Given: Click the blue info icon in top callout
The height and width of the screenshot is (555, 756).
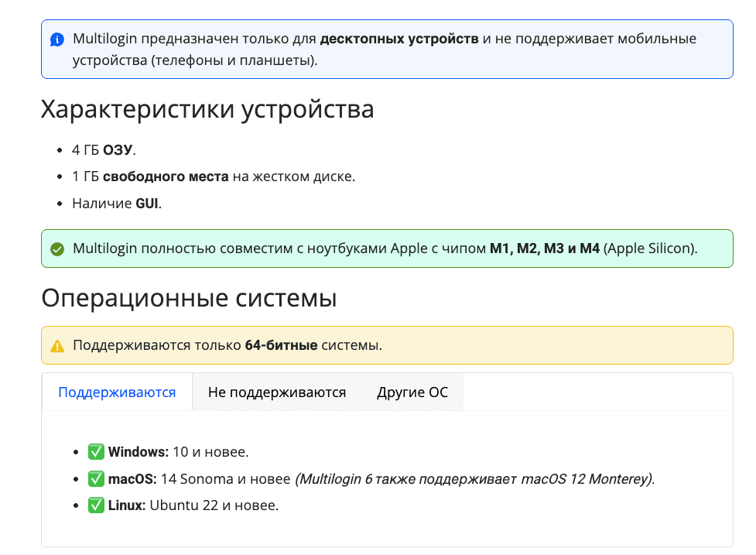Looking at the screenshot, I should pyautogui.click(x=57, y=39).
